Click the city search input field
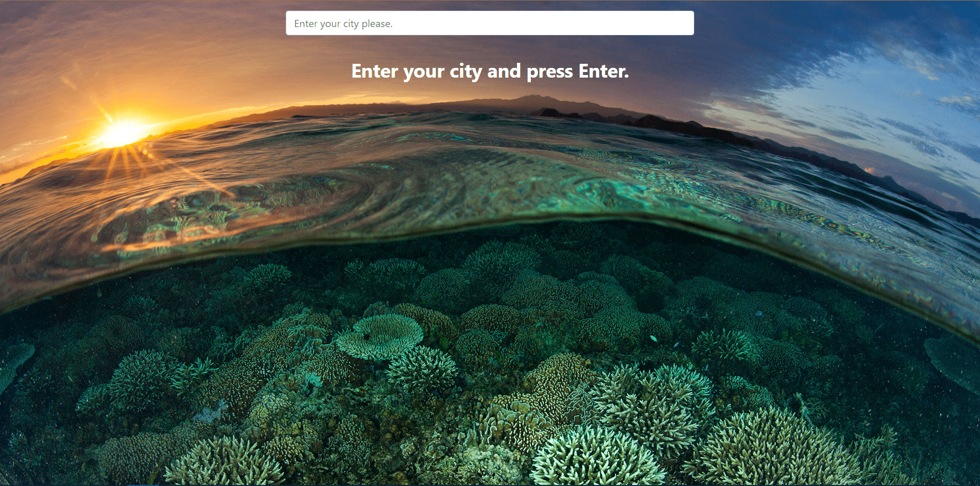 tap(489, 23)
